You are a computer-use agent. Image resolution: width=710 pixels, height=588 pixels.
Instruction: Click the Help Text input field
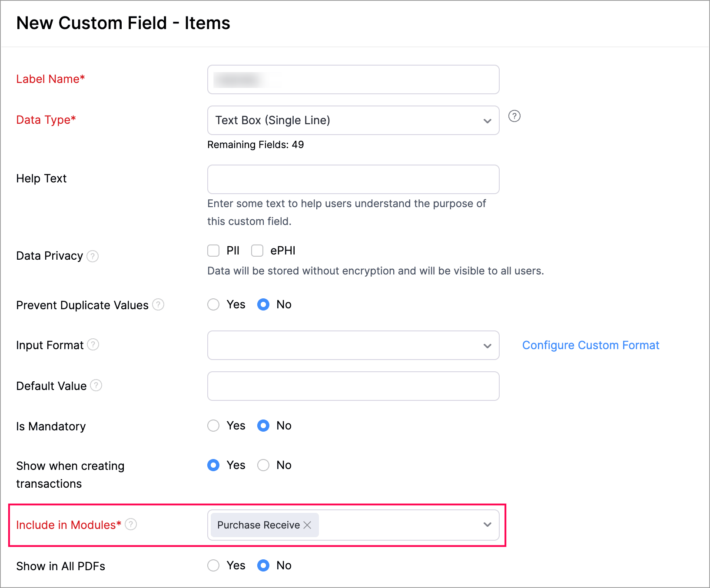(353, 179)
